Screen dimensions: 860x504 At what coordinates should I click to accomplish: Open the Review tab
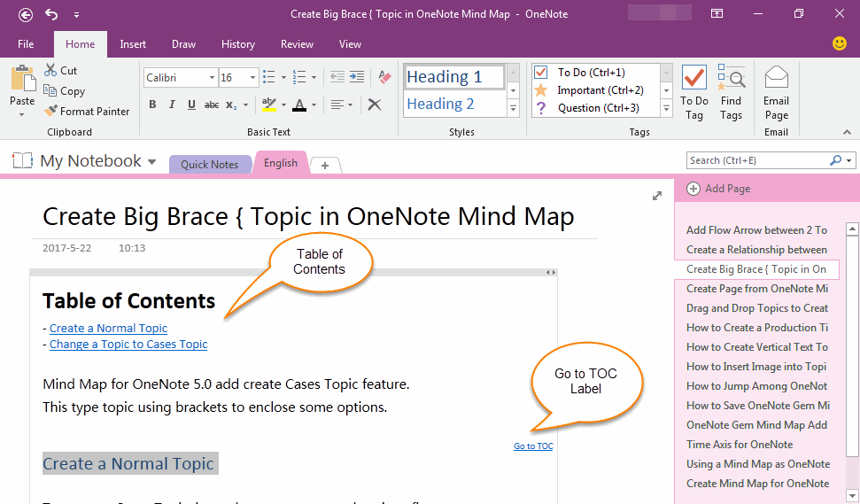[297, 44]
